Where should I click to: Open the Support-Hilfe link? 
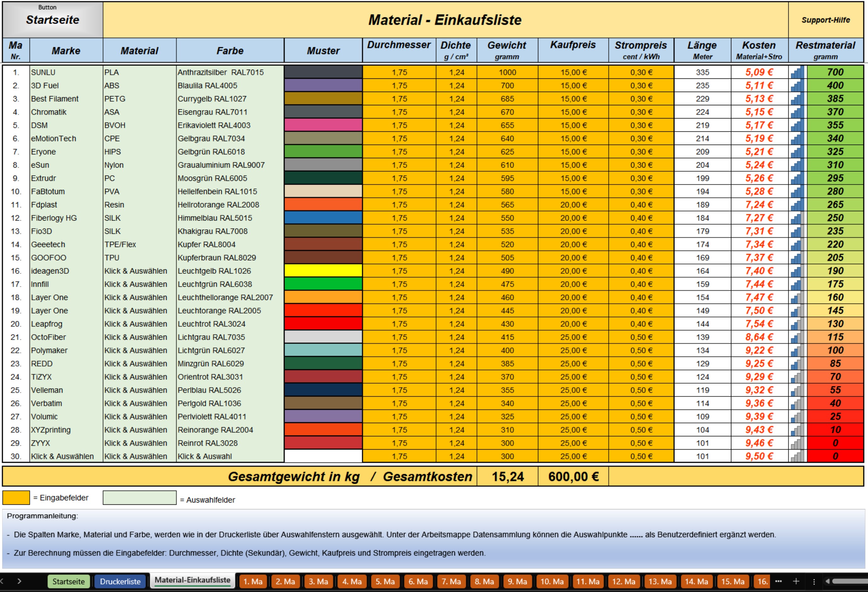825,20
